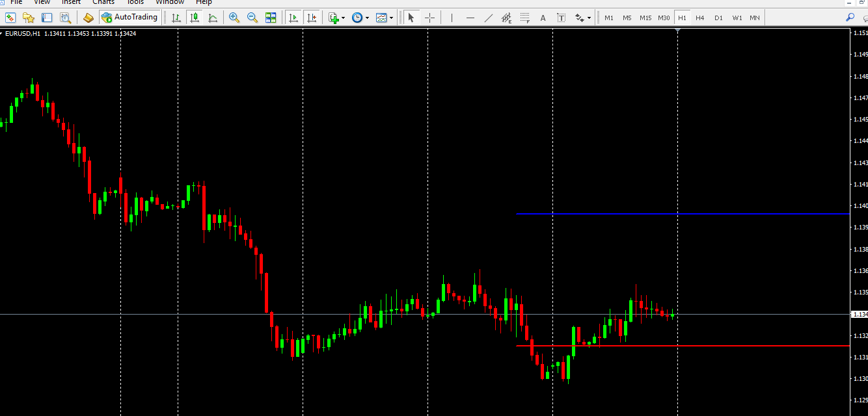Draw a Horizontal Line on the chart
The image size is (868, 416).
(470, 18)
